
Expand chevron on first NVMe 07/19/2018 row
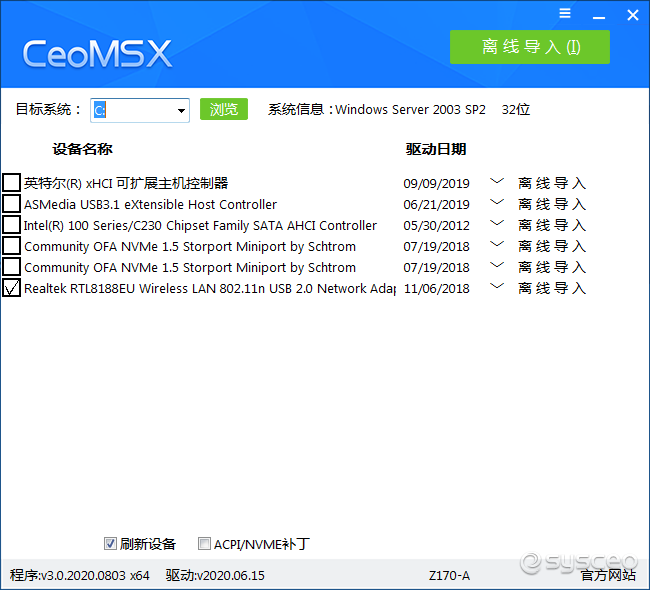point(497,244)
